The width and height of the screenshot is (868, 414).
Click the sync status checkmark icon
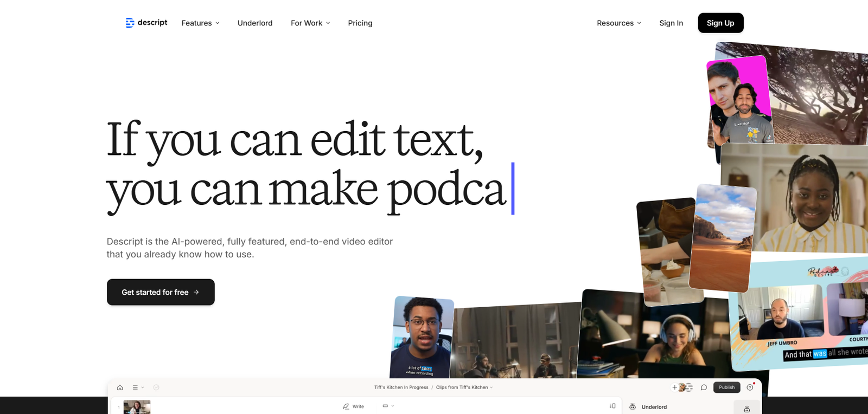[x=156, y=387]
